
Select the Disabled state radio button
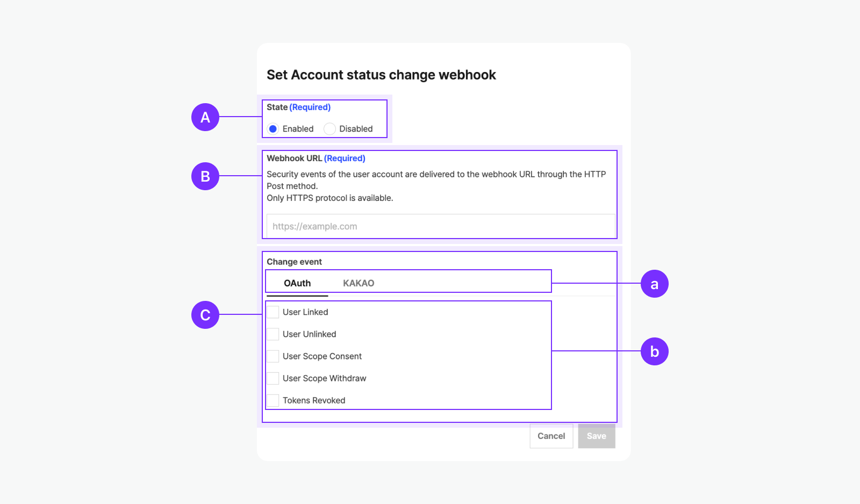pos(329,129)
